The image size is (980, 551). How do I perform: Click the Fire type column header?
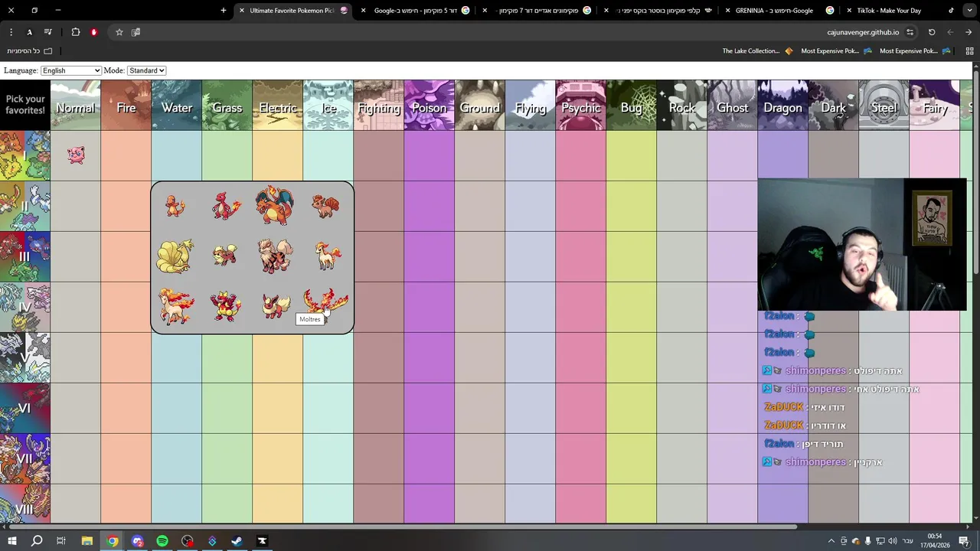pyautogui.click(x=126, y=106)
